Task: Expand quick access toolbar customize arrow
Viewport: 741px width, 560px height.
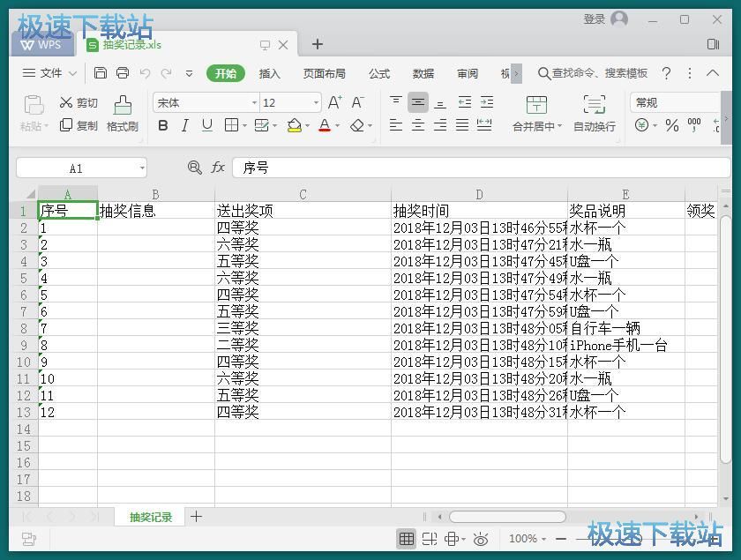Action: [x=189, y=74]
